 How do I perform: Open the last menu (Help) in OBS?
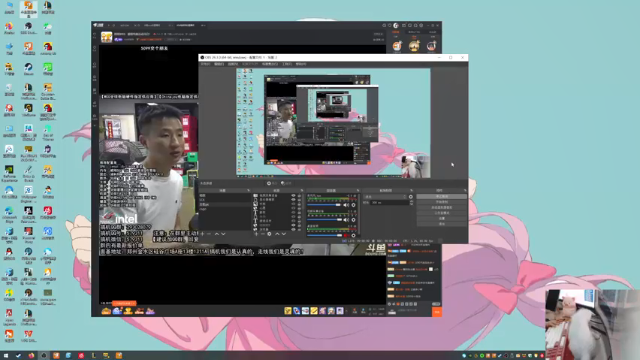click(x=301, y=64)
